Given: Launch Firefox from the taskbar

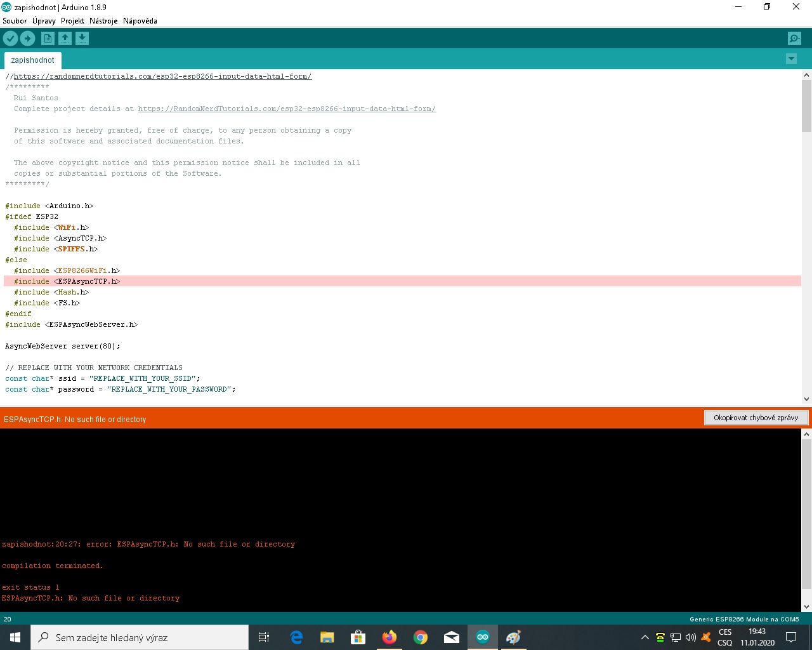Looking at the screenshot, I should point(390,637).
